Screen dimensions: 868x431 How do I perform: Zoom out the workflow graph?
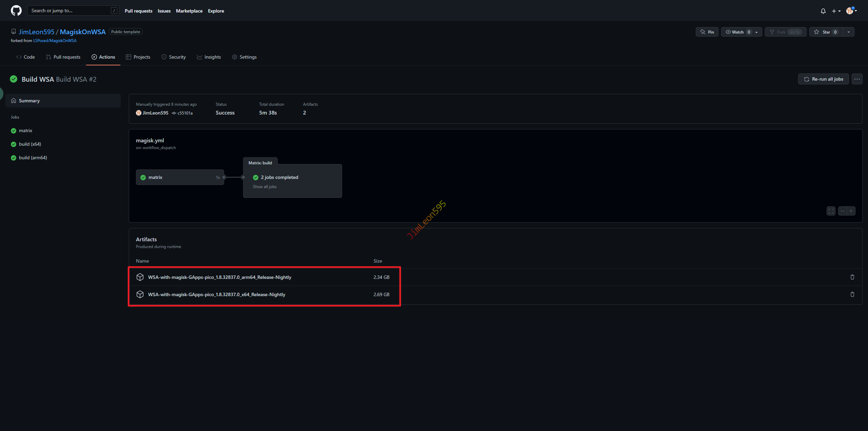coord(842,211)
